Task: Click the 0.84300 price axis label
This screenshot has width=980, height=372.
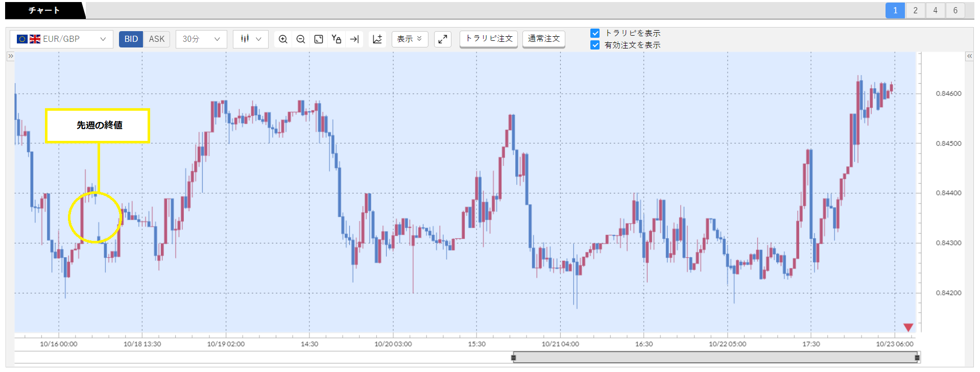Action: pyautogui.click(x=948, y=243)
